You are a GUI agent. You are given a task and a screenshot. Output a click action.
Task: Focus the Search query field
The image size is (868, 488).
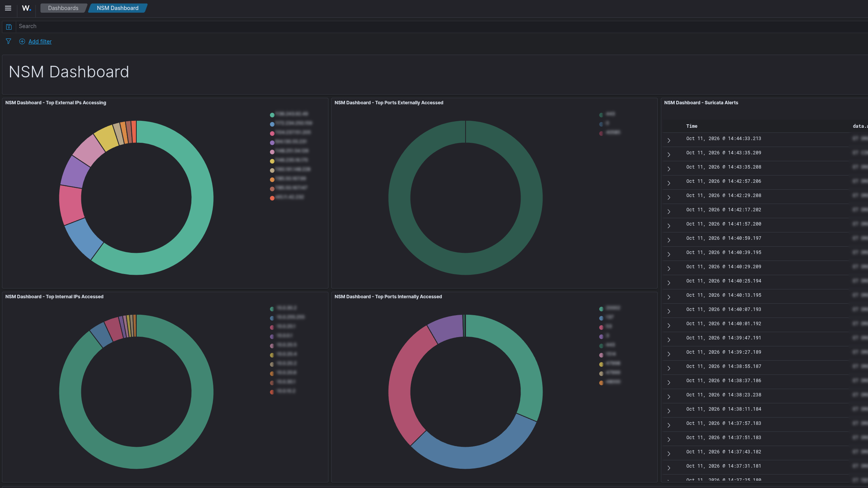(442, 26)
